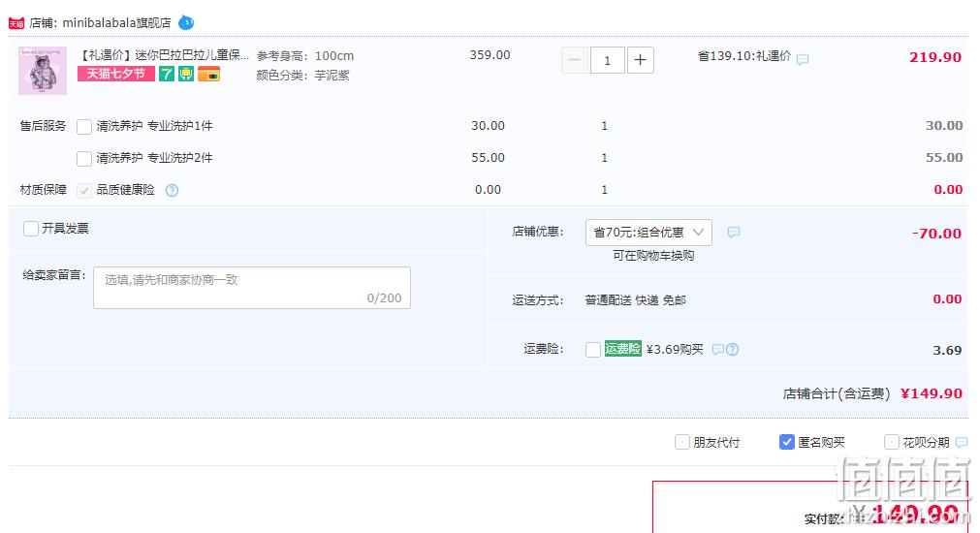980x533 pixels.
Task: Increase quantity with the plus button
Action: (640, 60)
